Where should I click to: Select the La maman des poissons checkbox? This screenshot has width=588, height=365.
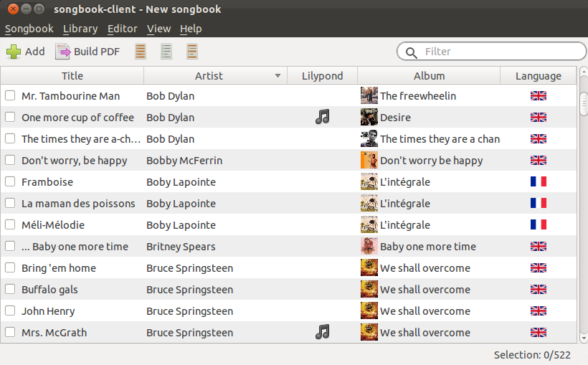click(10, 203)
